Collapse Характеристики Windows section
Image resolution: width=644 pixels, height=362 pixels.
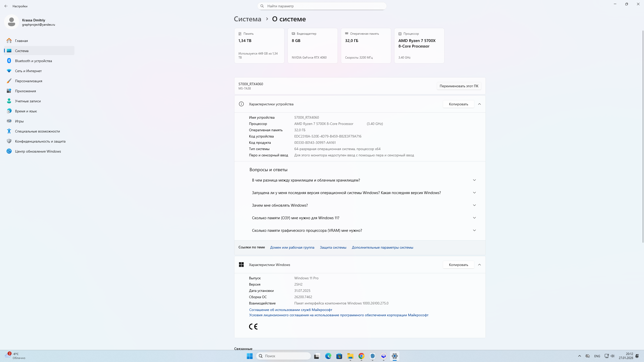click(479, 265)
